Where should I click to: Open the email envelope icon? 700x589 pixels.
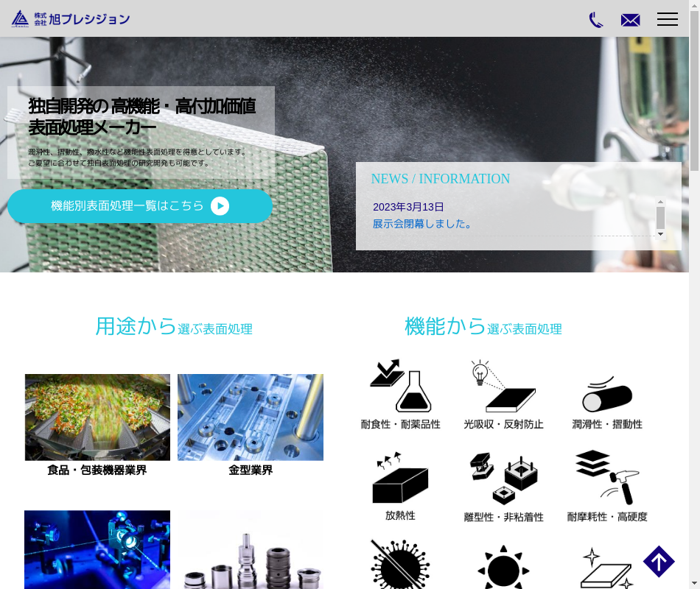point(630,20)
